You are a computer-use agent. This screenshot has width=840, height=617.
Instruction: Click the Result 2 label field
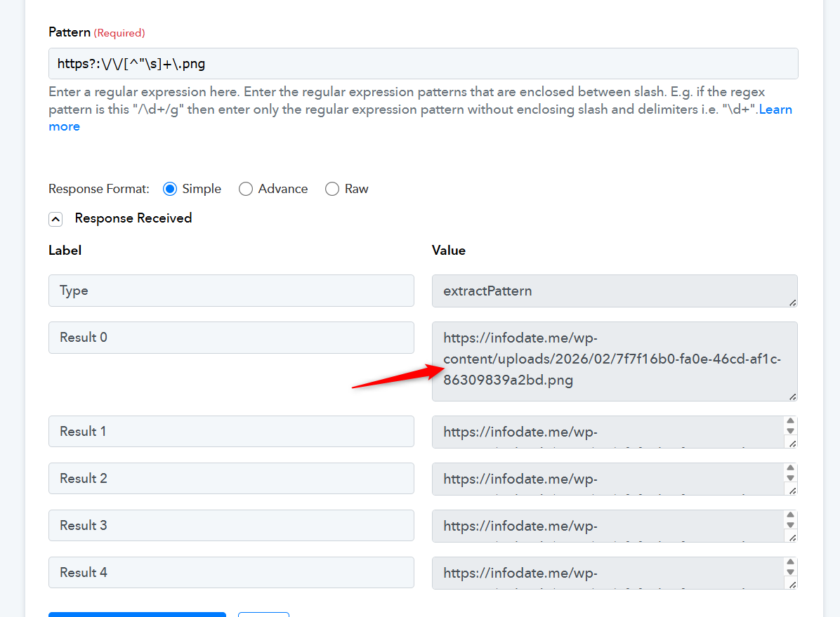click(x=231, y=479)
